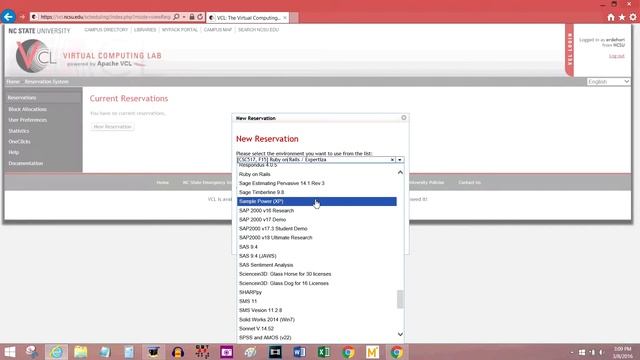This screenshot has width=640, height=360.
Task: Click the New Reservation button
Action: 112,127
